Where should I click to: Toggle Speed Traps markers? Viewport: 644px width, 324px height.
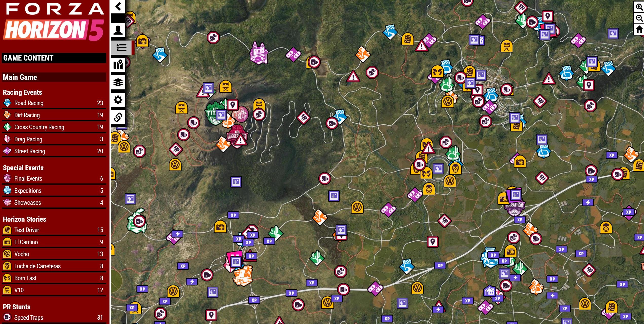(x=54, y=318)
